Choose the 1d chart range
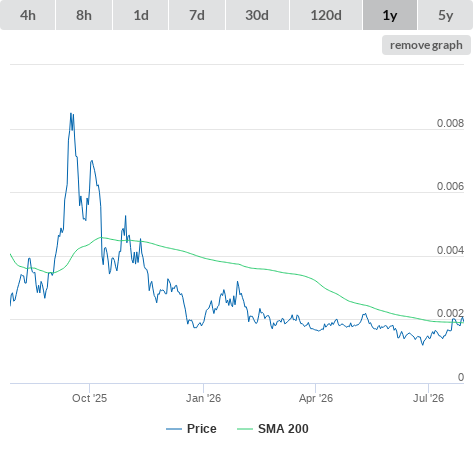 141,15
